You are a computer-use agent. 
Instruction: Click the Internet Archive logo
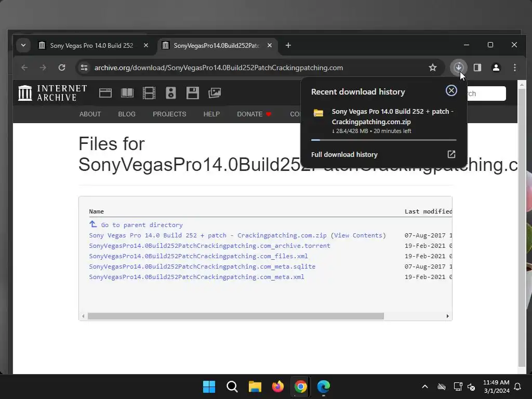tap(52, 93)
